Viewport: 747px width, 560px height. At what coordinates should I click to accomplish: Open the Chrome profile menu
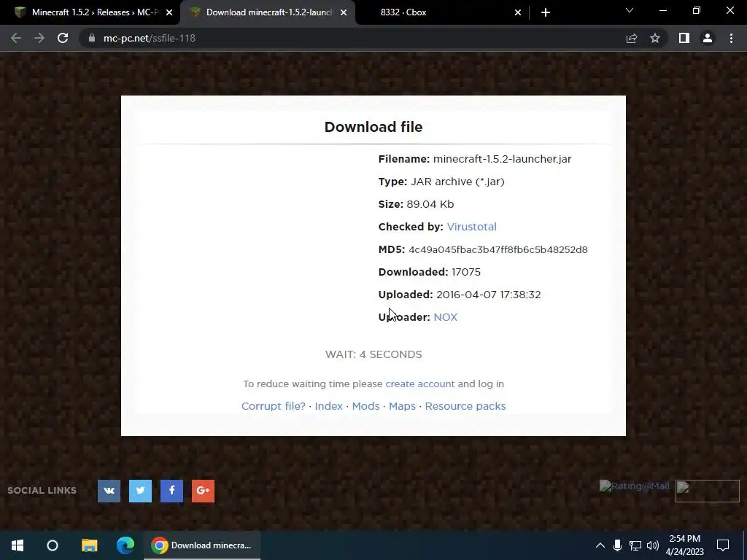[708, 38]
